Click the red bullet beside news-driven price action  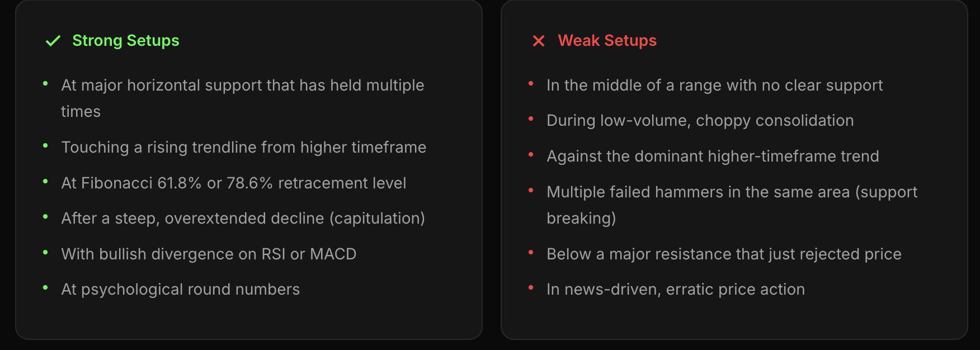[531, 288]
